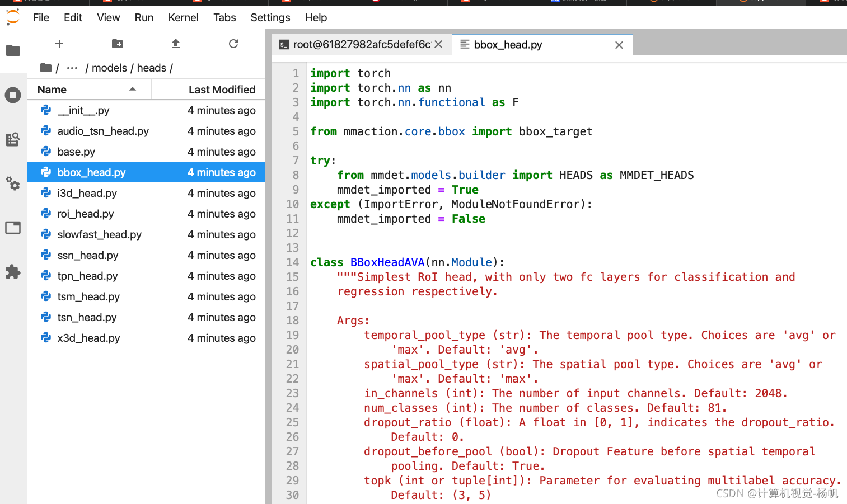This screenshot has height=504, width=847.
Task: Select audio_tsn_head.py in file list
Action: coord(147,131)
